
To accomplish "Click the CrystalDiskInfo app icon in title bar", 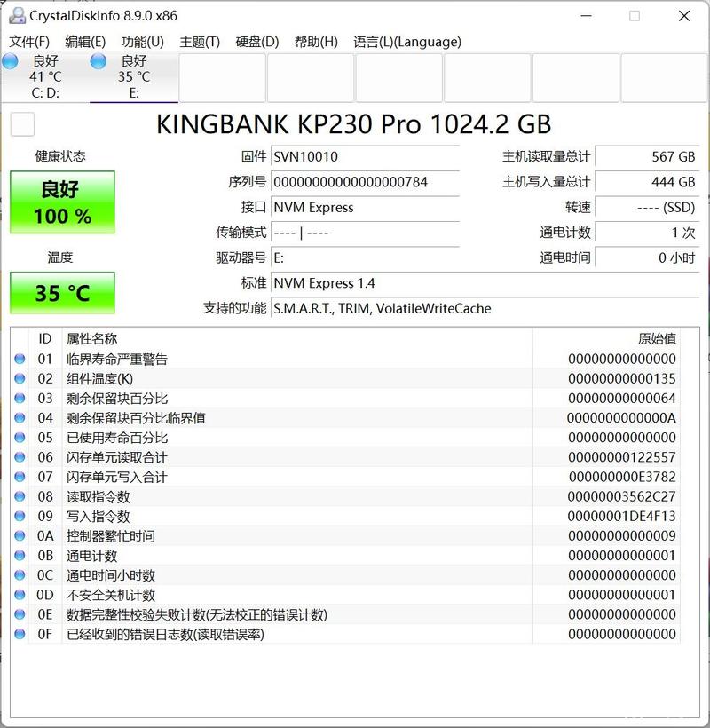I will [x=17, y=15].
